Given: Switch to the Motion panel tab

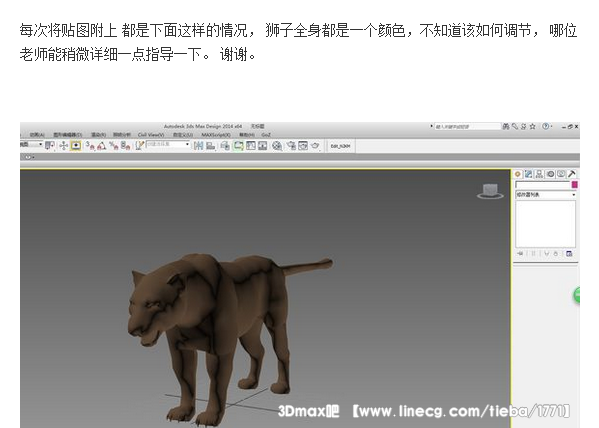Looking at the screenshot, I should 550,174.
